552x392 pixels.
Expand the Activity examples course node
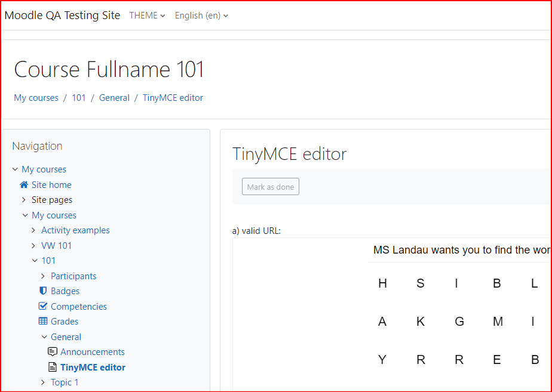coord(33,230)
